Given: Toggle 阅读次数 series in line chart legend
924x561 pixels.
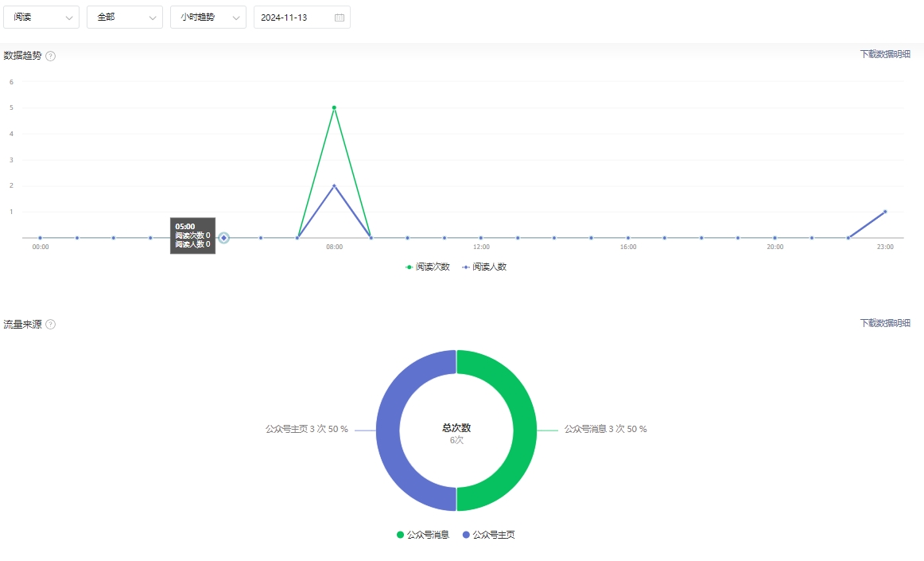Looking at the screenshot, I should click(428, 267).
